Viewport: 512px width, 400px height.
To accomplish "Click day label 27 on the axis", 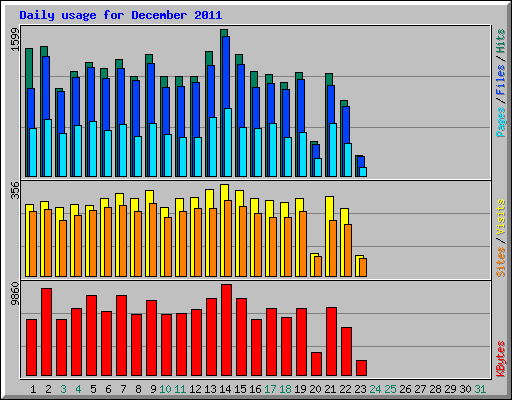I will (420, 389).
